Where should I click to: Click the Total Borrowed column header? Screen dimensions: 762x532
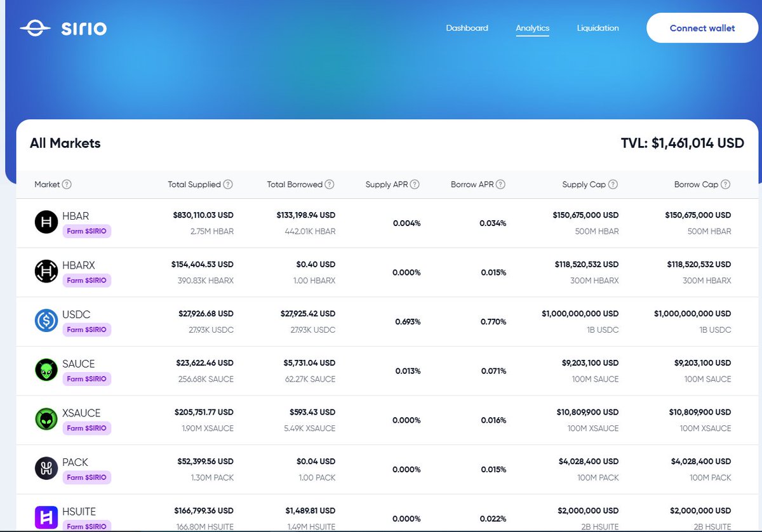pos(295,185)
